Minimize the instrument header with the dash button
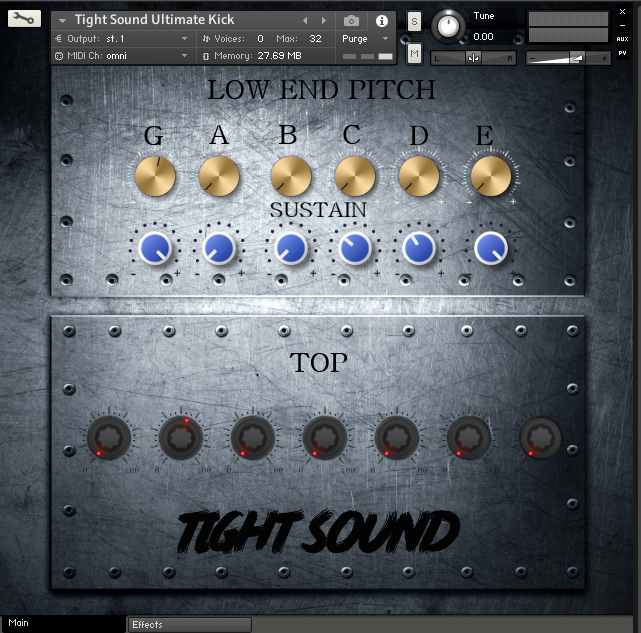This screenshot has height=633, width=641. click(x=622, y=25)
